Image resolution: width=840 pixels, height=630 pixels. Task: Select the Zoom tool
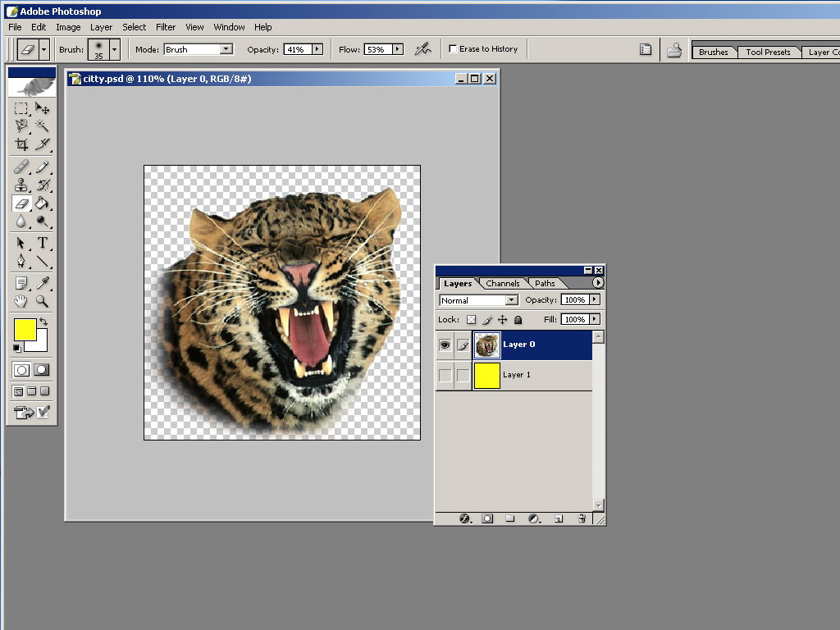pos(42,301)
